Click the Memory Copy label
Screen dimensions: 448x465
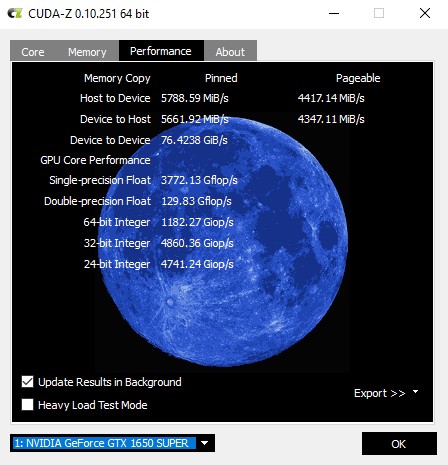(117, 78)
